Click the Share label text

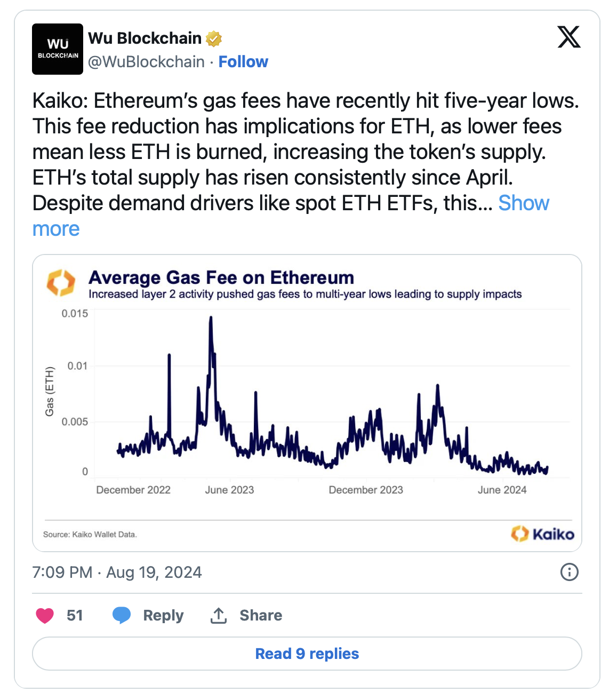point(261,615)
